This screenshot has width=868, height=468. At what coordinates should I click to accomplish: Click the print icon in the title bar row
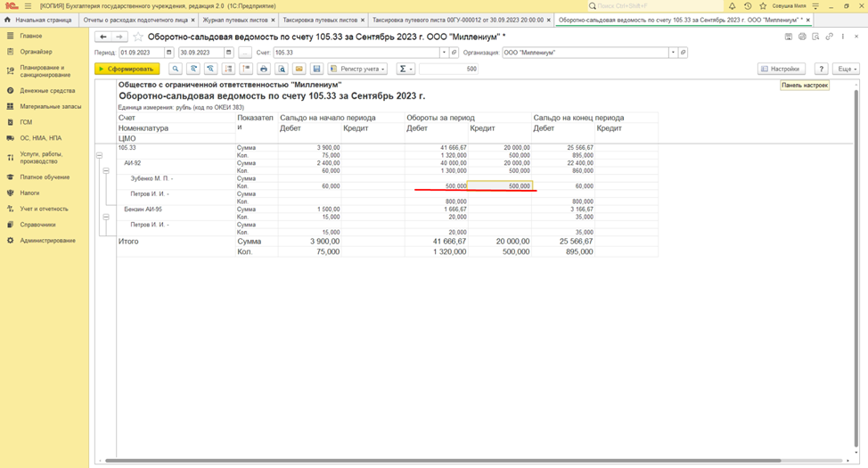pos(802,37)
